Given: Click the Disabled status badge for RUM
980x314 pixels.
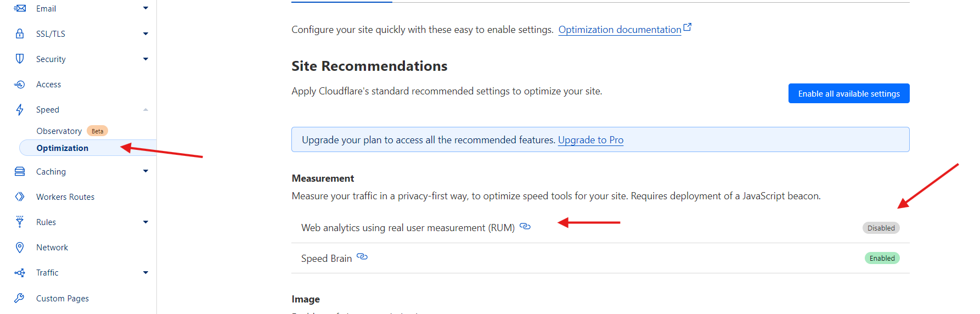Looking at the screenshot, I should click(881, 228).
